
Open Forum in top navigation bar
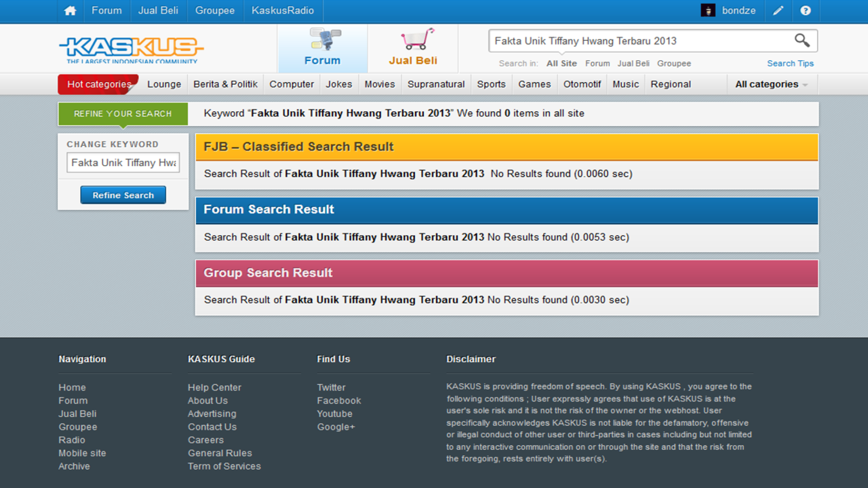click(107, 11)
